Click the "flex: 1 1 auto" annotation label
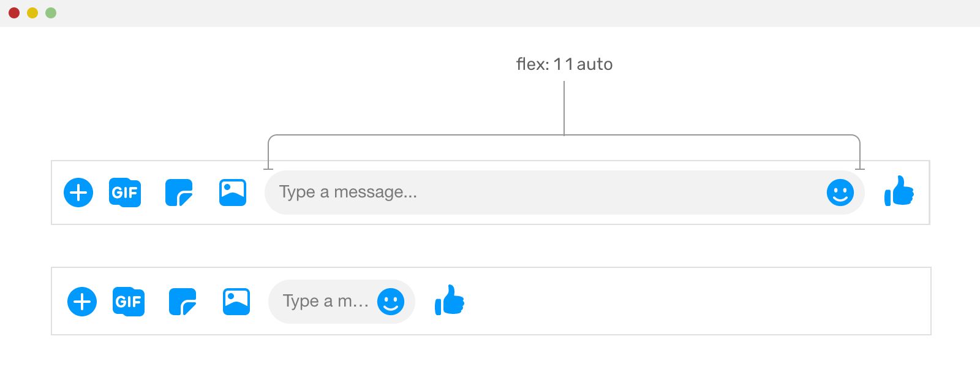Screen dimensions: 980x374 pyautogui.click(x=564, y=64)
